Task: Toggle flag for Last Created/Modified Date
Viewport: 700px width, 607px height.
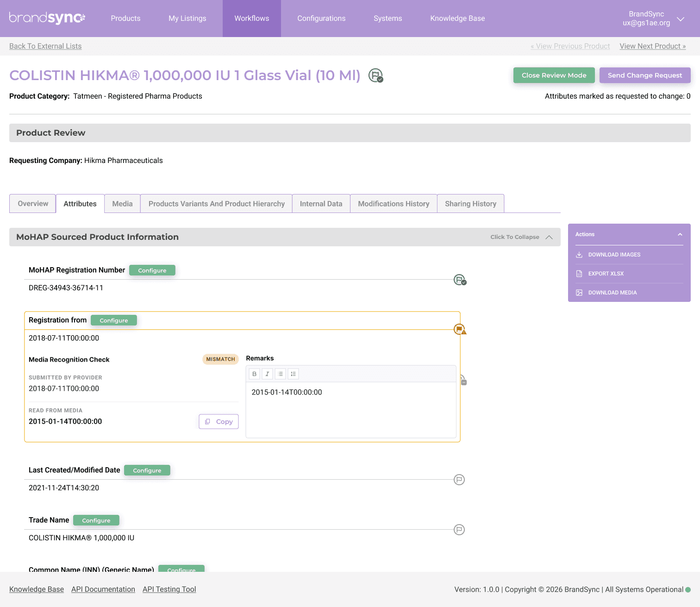Action: coord(459,480)
